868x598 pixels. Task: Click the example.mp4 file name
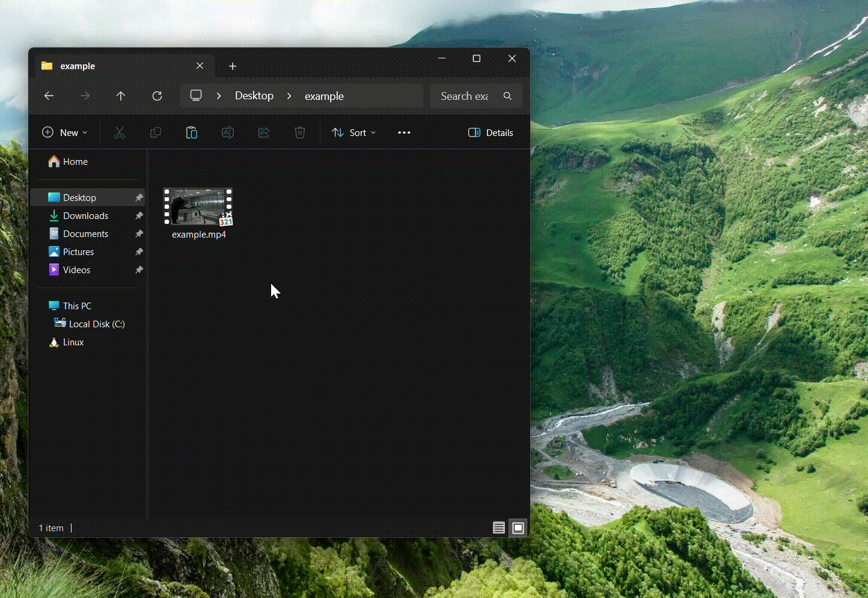click(199, 235)
